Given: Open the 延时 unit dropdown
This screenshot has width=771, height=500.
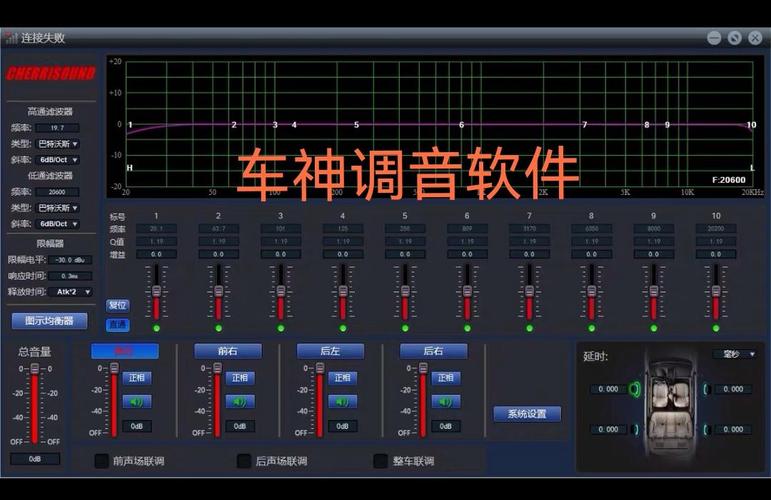Looking at the screenshot, I should (x=735, y=354).
